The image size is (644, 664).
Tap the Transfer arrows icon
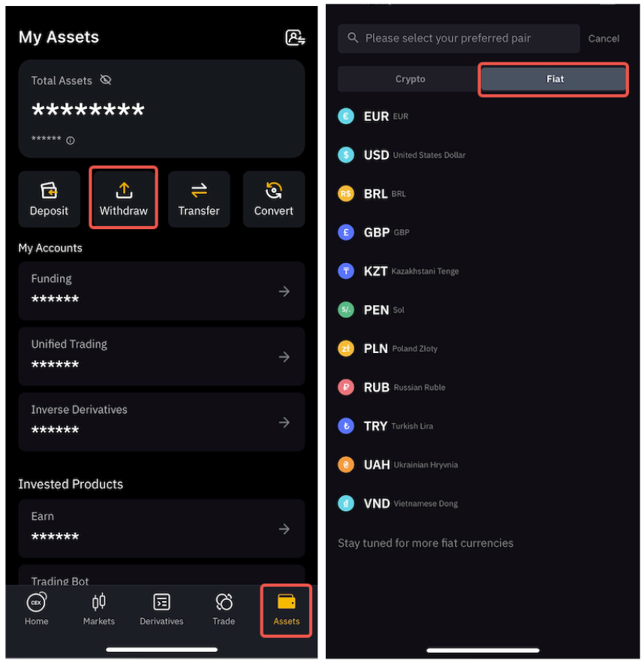click(199, 191)
